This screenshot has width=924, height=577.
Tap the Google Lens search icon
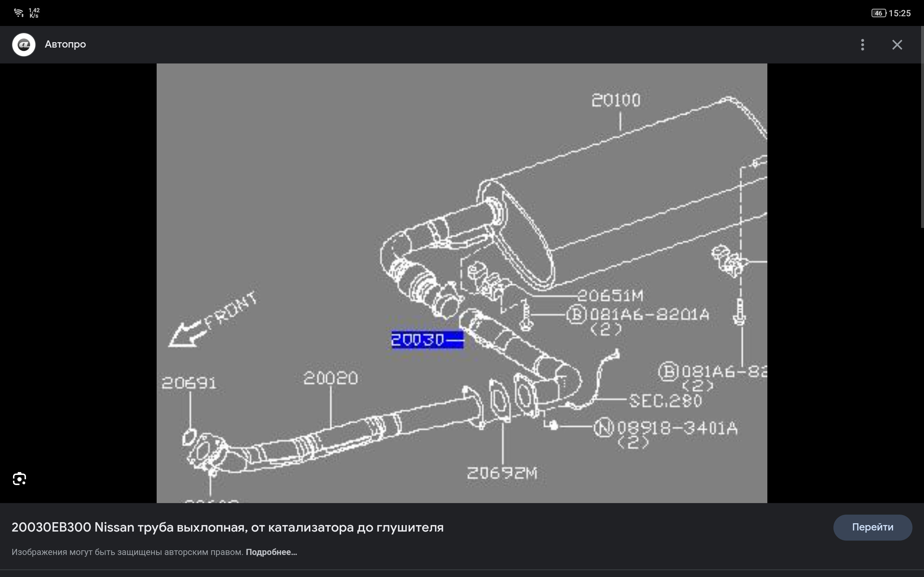click(19, 479)
